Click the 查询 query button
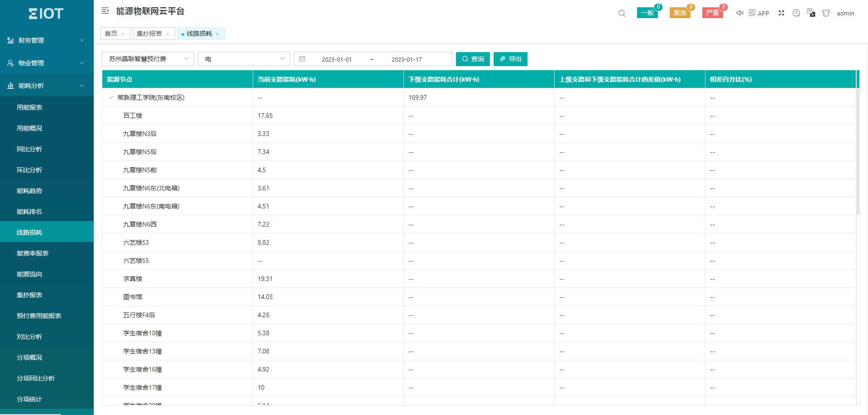 coord(473,59)
